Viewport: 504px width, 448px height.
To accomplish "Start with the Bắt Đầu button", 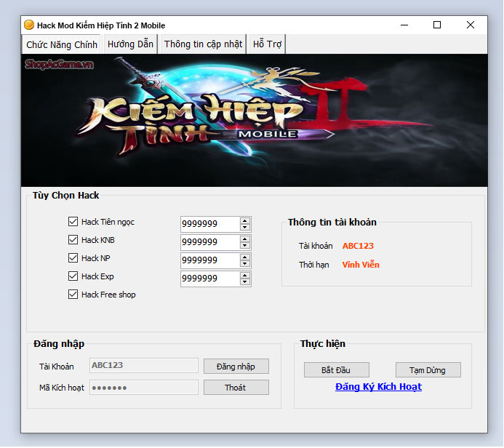I will pyautogui.click(x=336, y=370).
